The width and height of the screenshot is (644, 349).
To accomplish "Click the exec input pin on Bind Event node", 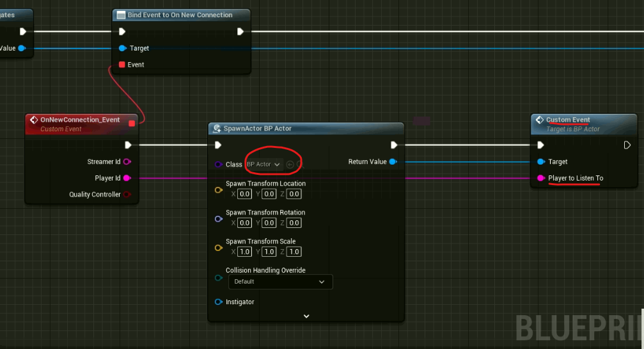I will point(122,31).
